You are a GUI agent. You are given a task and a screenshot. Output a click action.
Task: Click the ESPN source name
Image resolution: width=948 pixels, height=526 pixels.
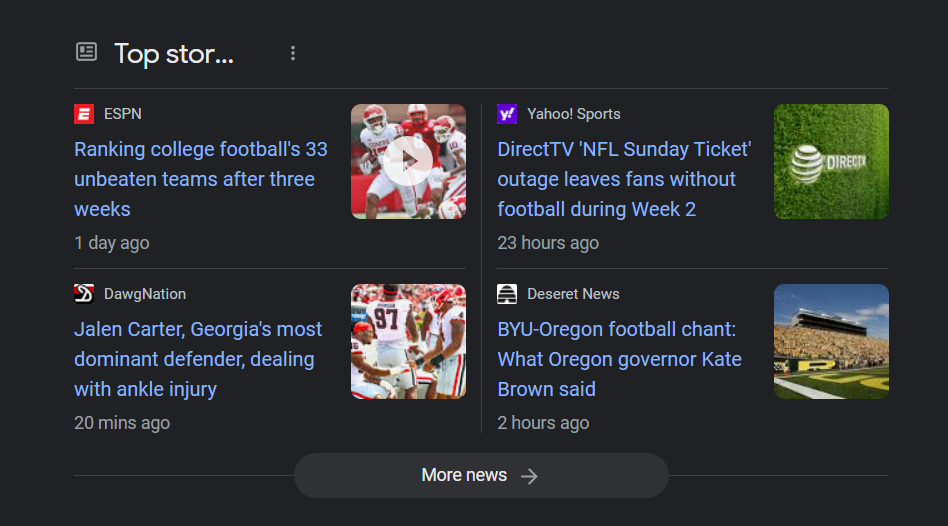coord(123,114)
